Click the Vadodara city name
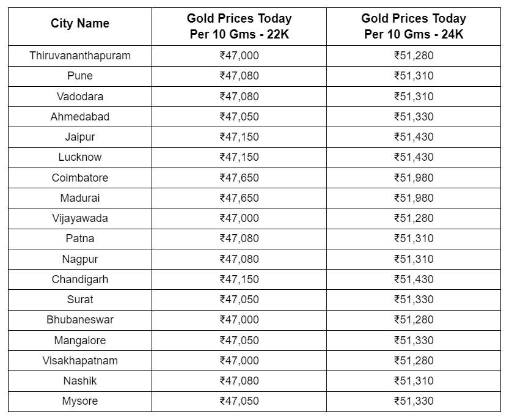 click(x=80, y=97)
